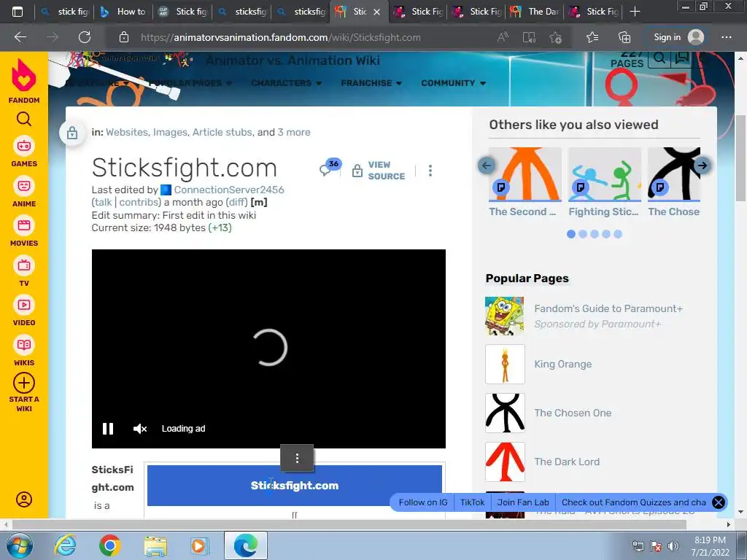Image resolution: width=747 pixels, height=560 pixels.
Task: Close the active Sticksfight tab
Action: coord(377,12)
